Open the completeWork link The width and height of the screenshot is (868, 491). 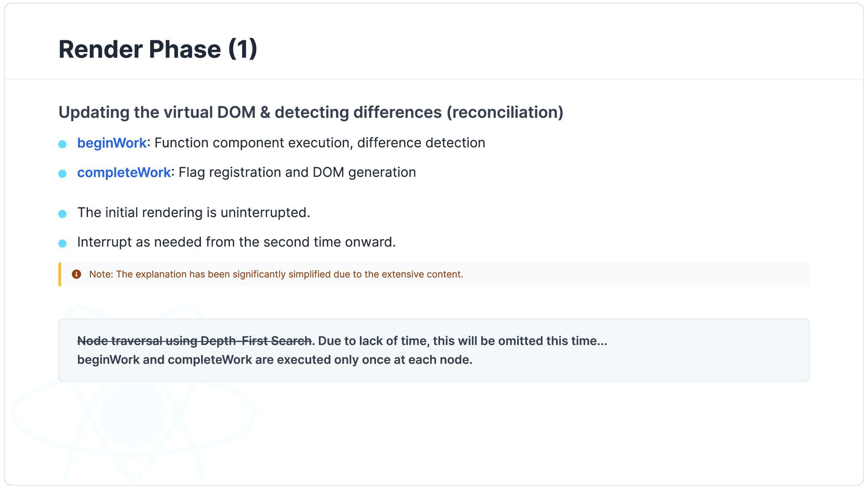coord(124,173)
